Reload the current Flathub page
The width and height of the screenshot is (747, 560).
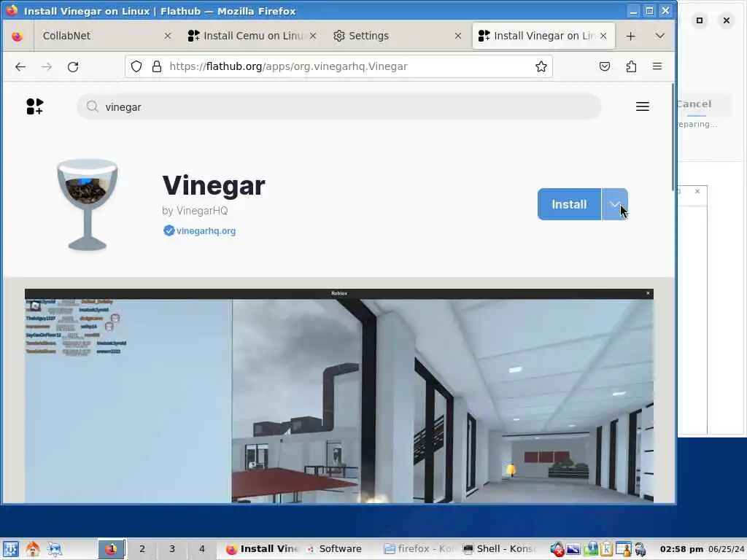73,66
